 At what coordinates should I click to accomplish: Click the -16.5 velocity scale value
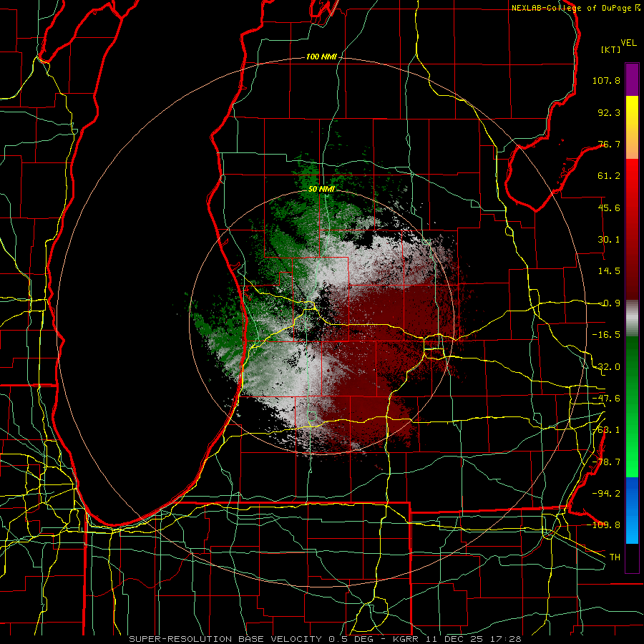[606, 335]
